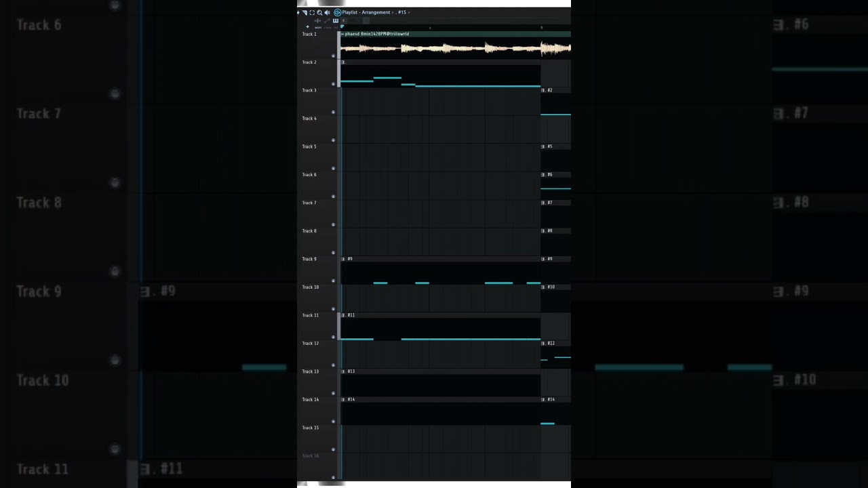868x488 pixels.
Task: Toggle the mute dot for Track 11
Action: tap(333, 337)
